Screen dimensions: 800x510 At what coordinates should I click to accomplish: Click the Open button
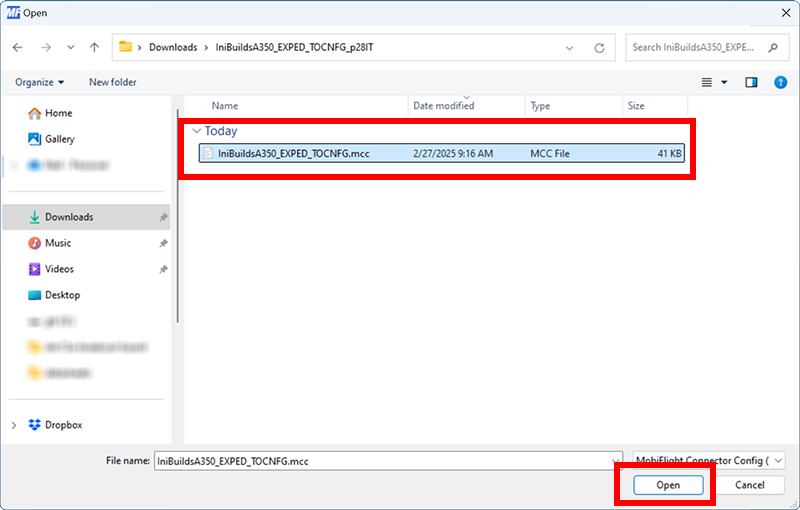pos(668,485)
